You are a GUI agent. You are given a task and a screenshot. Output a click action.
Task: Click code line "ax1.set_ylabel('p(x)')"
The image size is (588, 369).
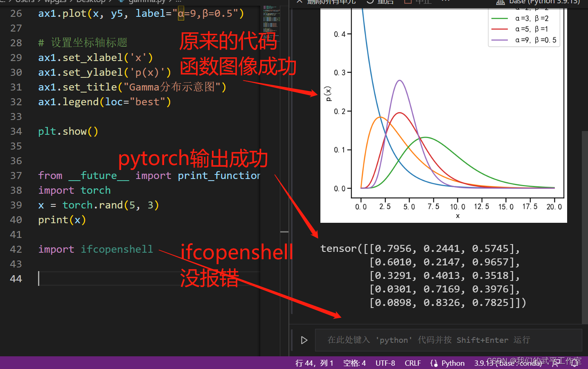(x=104, y=72)
